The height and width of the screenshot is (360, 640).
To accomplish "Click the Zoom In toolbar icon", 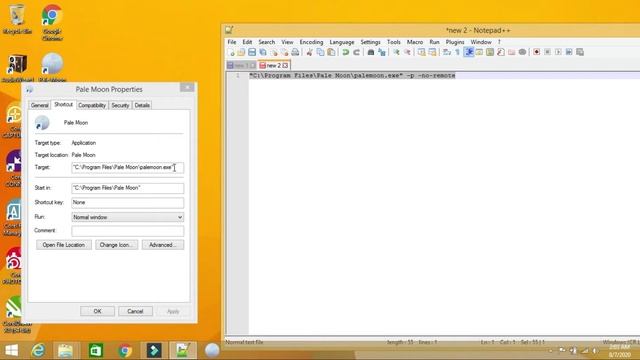I will (x=396, y=52).
